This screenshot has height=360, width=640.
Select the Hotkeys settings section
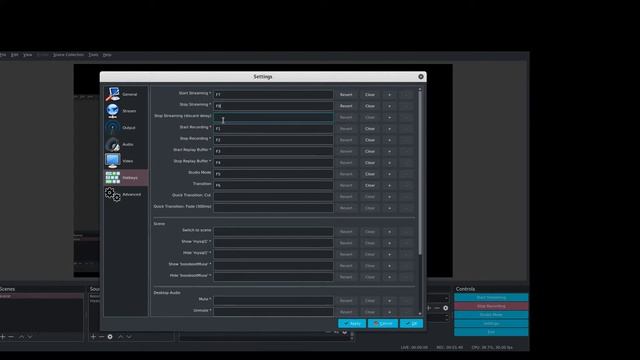click(x=126, y=178)
